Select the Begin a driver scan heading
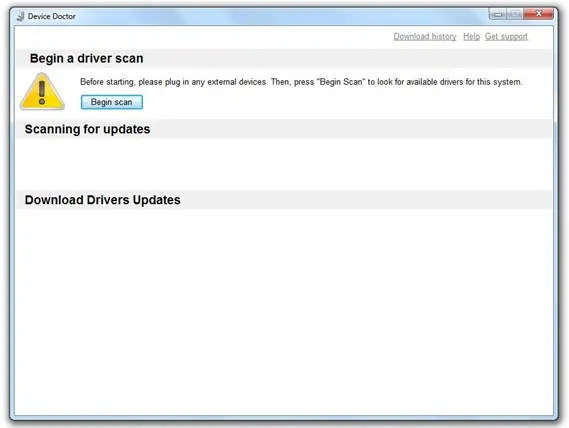569x428 pixels. [86, 58]
